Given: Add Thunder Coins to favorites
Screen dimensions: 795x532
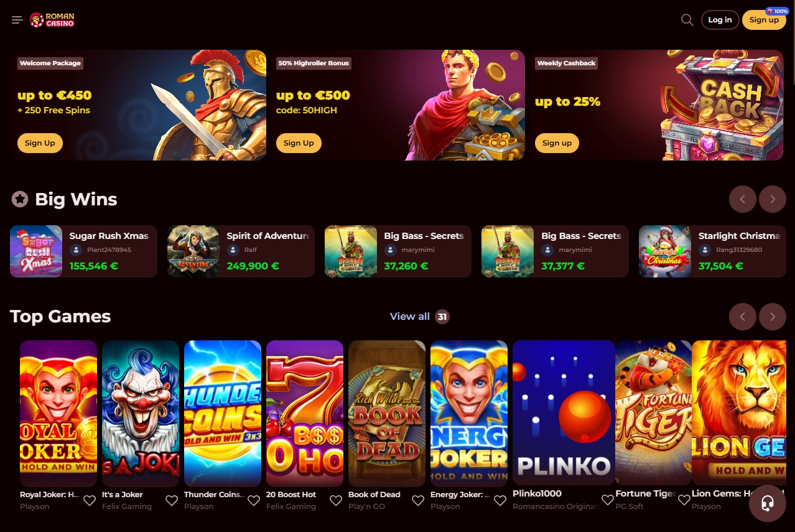Looking at the screenshot, I should [254, 500].
